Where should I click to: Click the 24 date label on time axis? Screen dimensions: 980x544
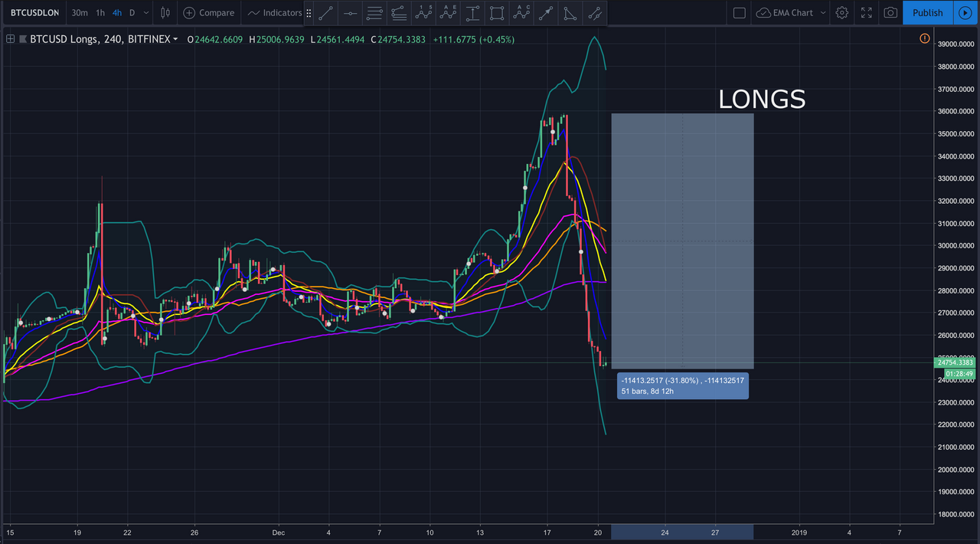click(665, 532)
